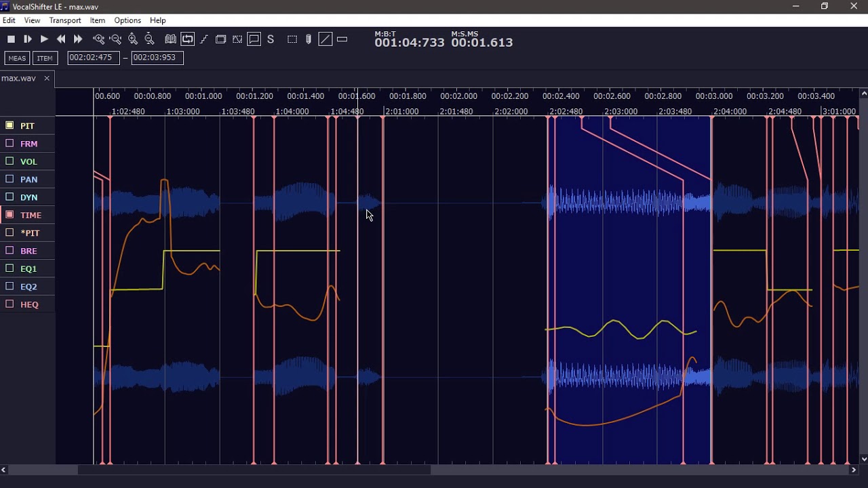
Task: Zoom in vertically with magnifier plus icon
Action: point(133,39)
